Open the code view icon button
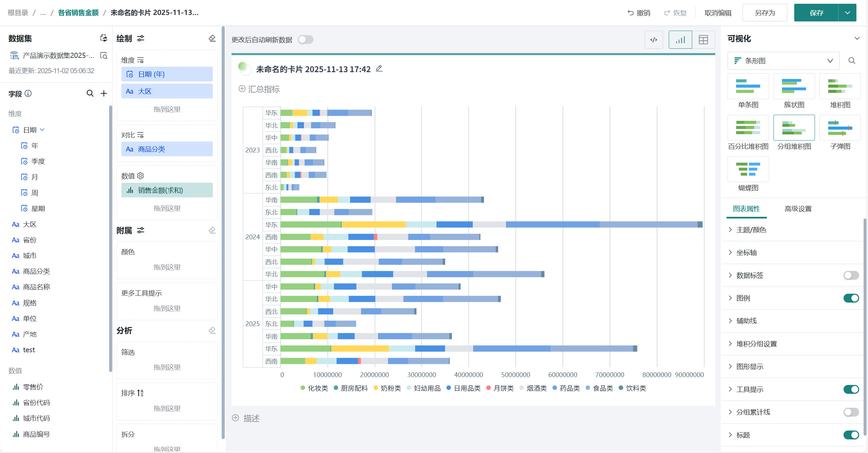The width and height of the screenshot is (868, 453). 653,40
